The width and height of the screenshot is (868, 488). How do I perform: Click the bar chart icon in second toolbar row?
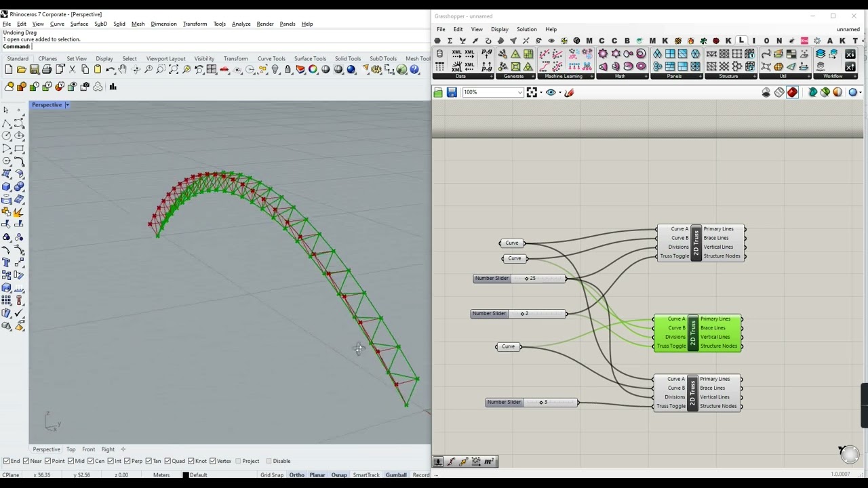[x=113, y=87]
